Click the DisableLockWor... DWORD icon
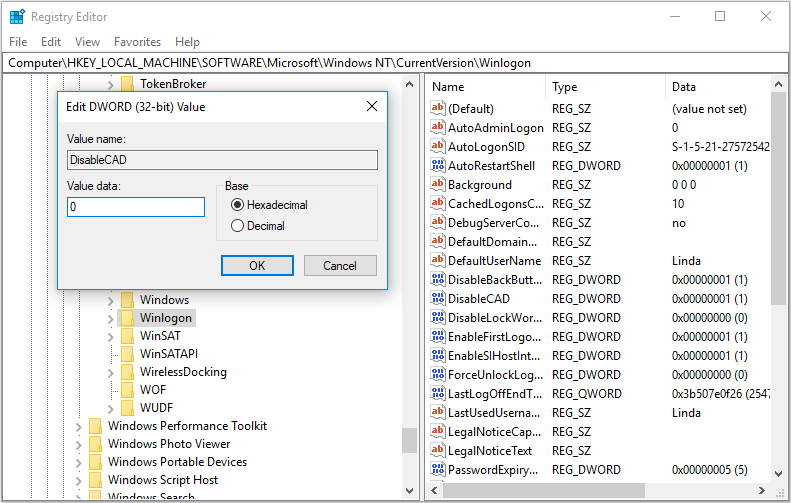The width and height of the screenshot is (791, 503). (437, 317)
